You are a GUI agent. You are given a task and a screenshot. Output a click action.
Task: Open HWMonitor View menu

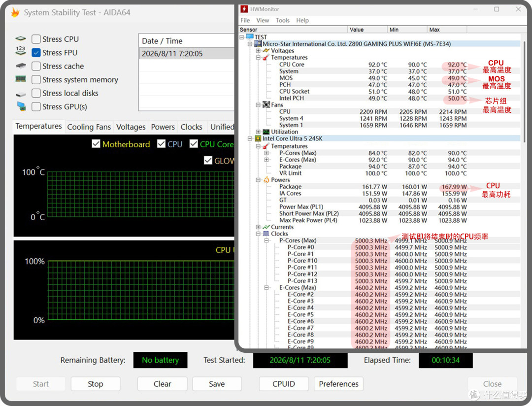(x=263, y=20)
